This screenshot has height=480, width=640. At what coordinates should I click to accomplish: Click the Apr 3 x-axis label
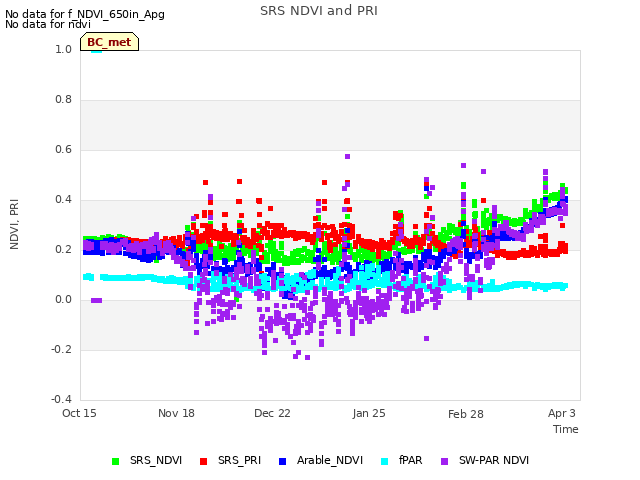click(562, 413)
